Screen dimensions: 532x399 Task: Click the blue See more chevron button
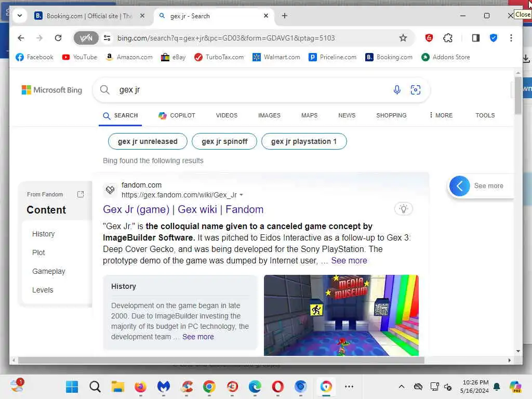[459, 186]
